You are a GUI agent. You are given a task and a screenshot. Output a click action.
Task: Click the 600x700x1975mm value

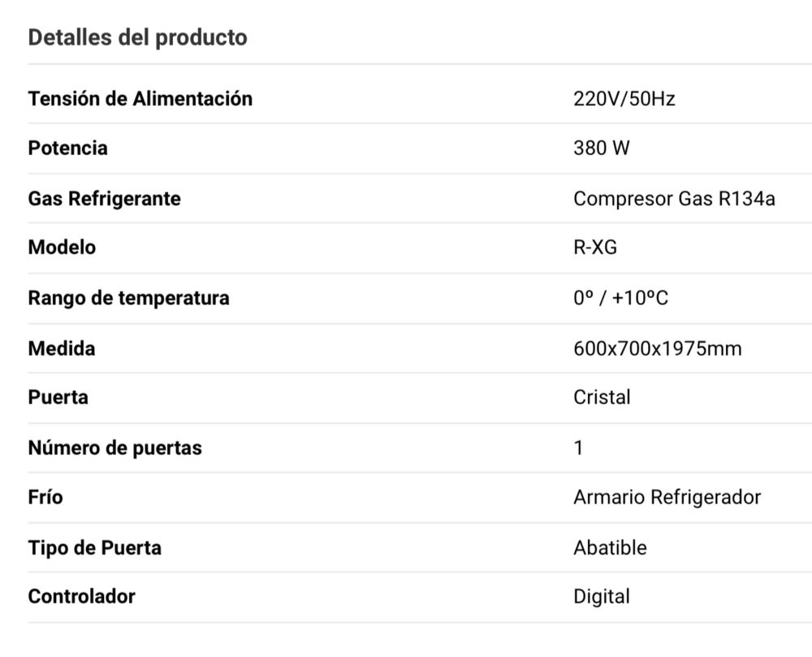658,348
